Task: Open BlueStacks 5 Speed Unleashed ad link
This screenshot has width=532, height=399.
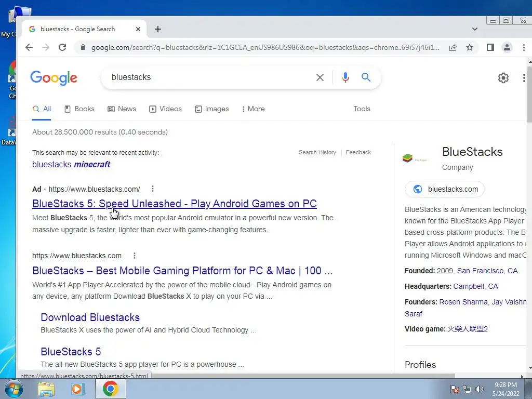Action: (x=175, y=204)
